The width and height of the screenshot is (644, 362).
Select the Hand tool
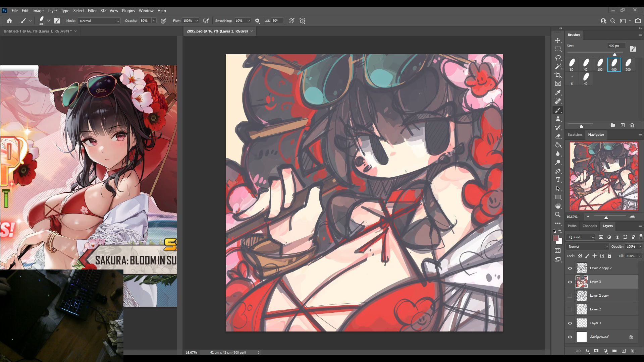click(558, 206)
